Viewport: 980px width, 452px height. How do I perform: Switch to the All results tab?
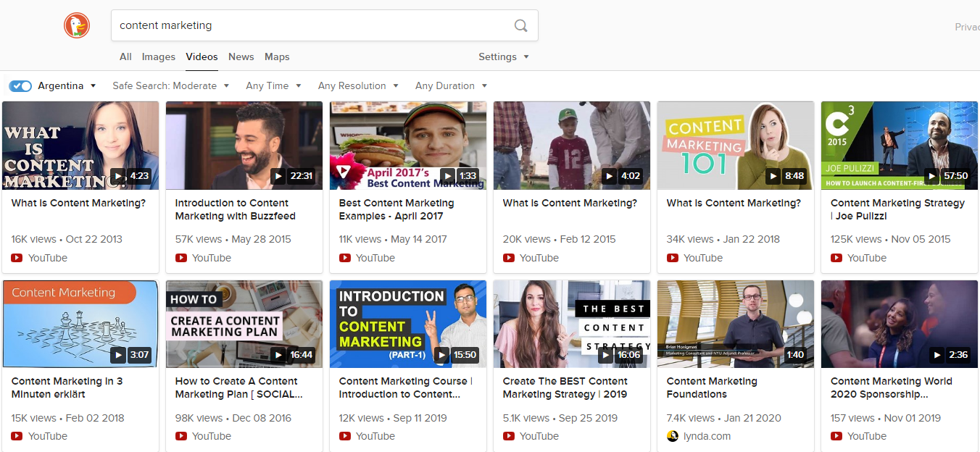point(125,56)
